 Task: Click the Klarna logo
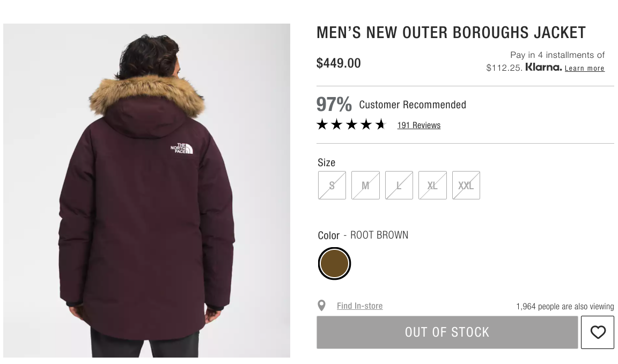[x=543, y=67]
